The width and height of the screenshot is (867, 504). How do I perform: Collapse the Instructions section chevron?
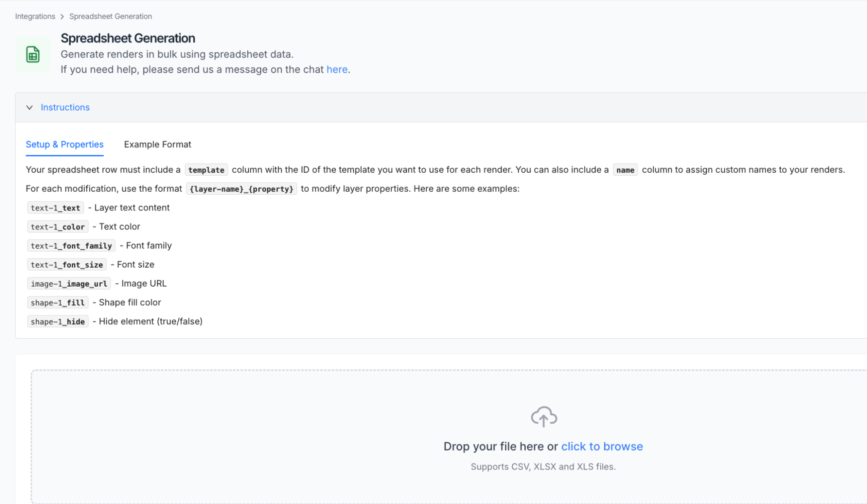coord(29,108)
